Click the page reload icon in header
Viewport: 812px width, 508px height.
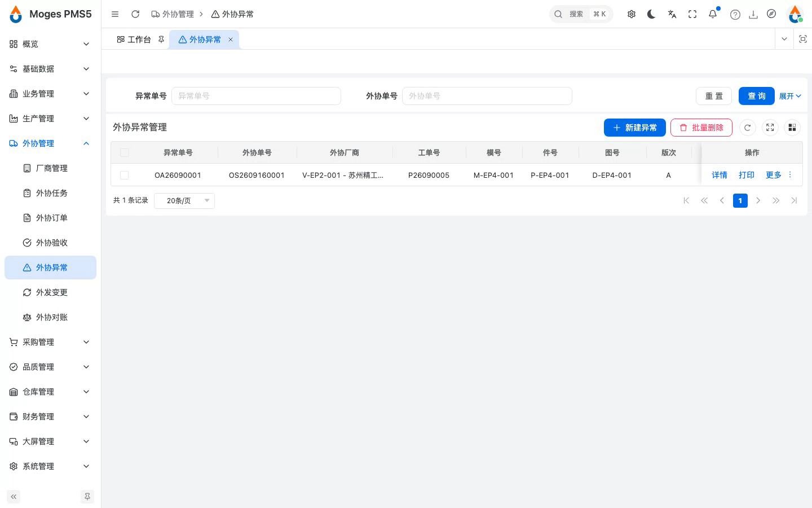tap(135, 14)
